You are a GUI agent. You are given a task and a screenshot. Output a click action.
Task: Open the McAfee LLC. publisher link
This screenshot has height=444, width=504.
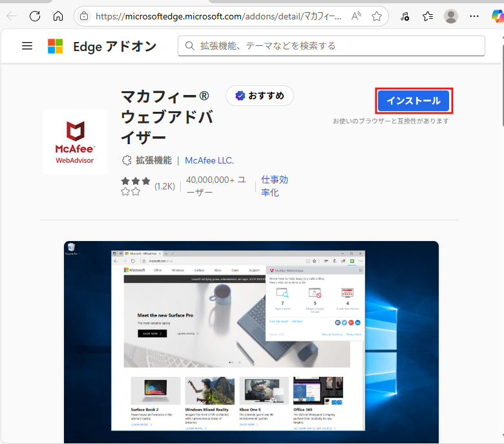(209, 160)
